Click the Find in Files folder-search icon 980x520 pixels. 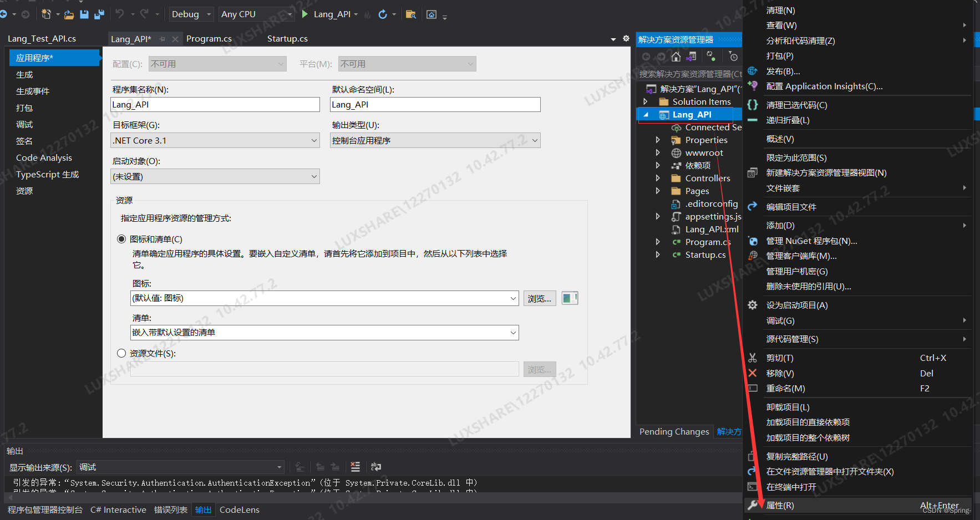(411, 14)
